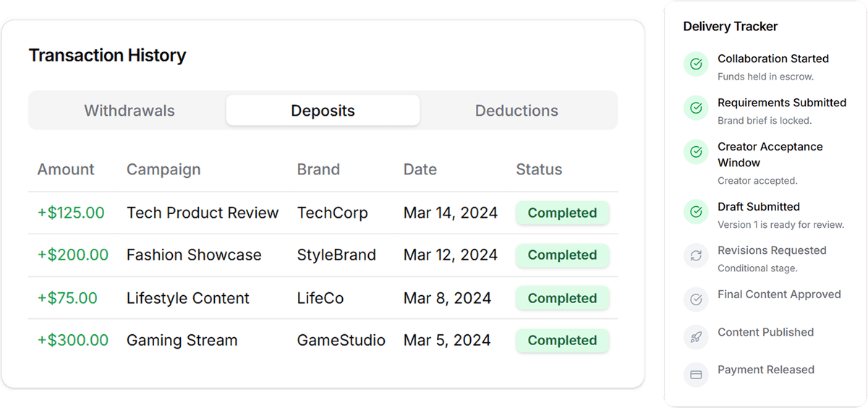Click the Creator Acceptance Window checkmark icon
Screen dimensions: 868x408
click(696, 153)
